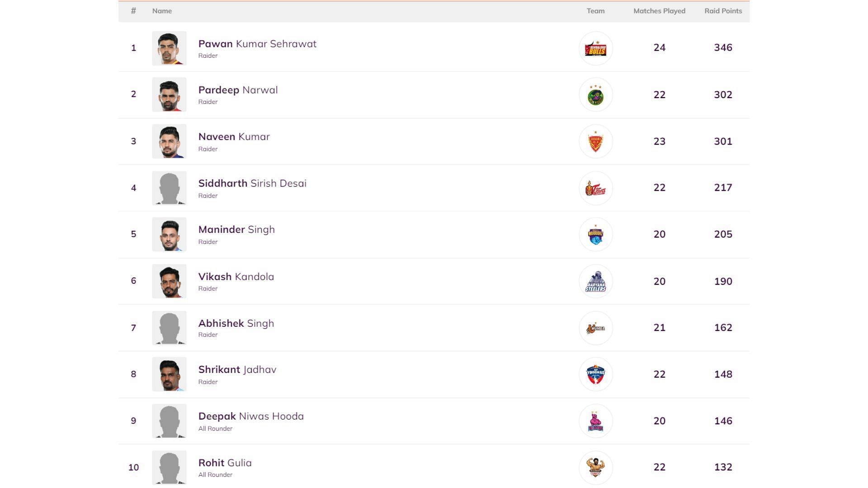Screen dimensions: 868x488
Task: Open Pardeep Narwal's player name link
Action: 238,90
